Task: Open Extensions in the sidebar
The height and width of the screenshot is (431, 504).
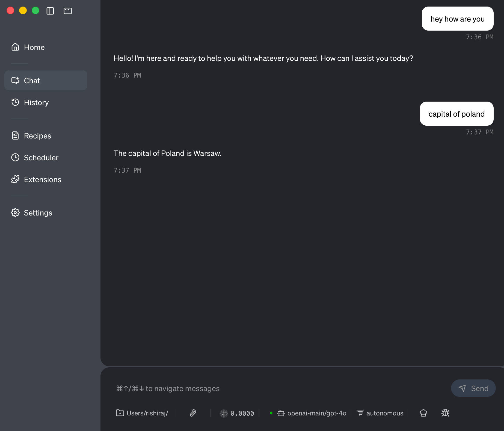Action: click(42, 179)
